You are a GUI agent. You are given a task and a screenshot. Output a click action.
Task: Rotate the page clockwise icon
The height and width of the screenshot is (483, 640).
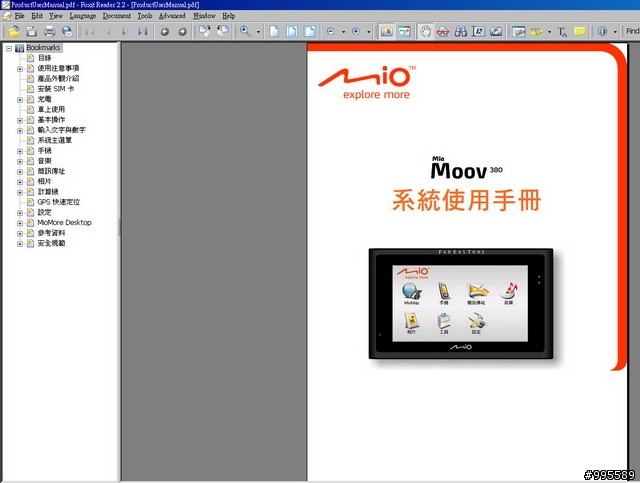204,31
